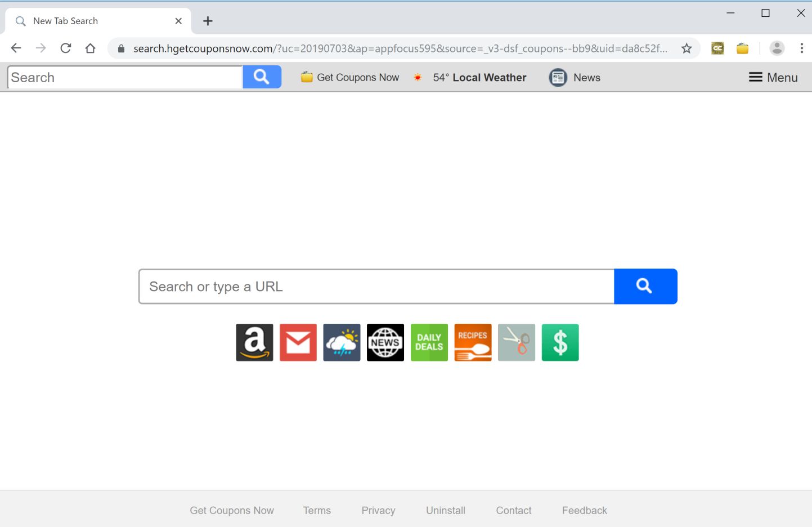Click the browser profile avatar icon
The image size is (812, 527).
[777, 48]
